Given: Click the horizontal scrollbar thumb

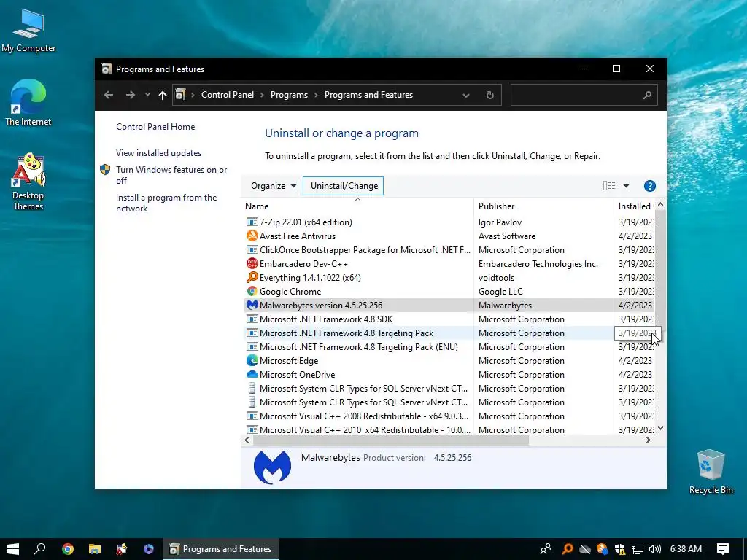Looking at the screenshot, I should point(391,440).
